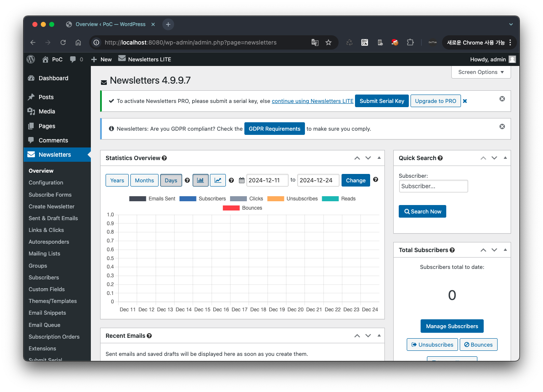Click the help icon after the Change button
Image resolution: width=543 pixels, height=392 pixels.
pos(376,179)
